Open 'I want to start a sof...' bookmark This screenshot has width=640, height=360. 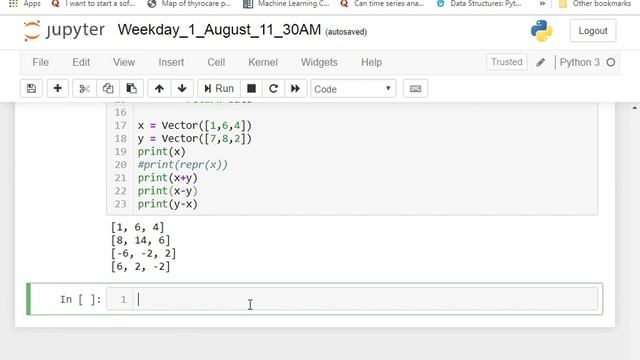93,4
